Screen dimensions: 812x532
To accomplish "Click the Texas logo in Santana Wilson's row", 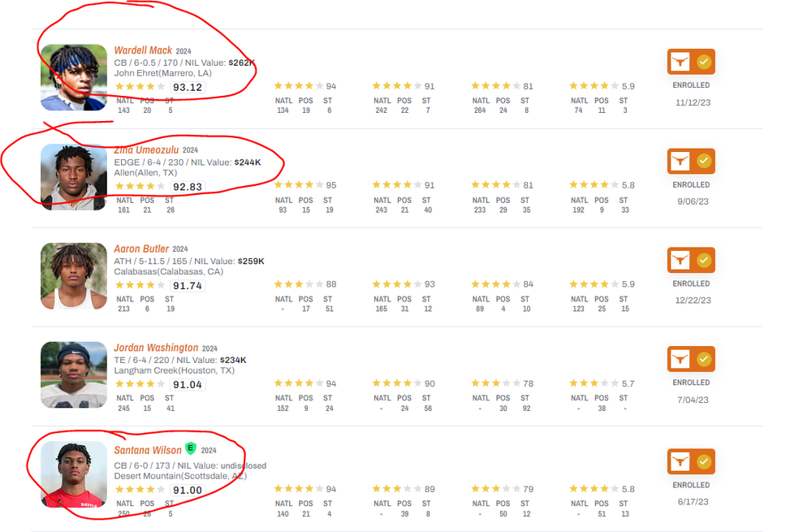I will [680, 461].
